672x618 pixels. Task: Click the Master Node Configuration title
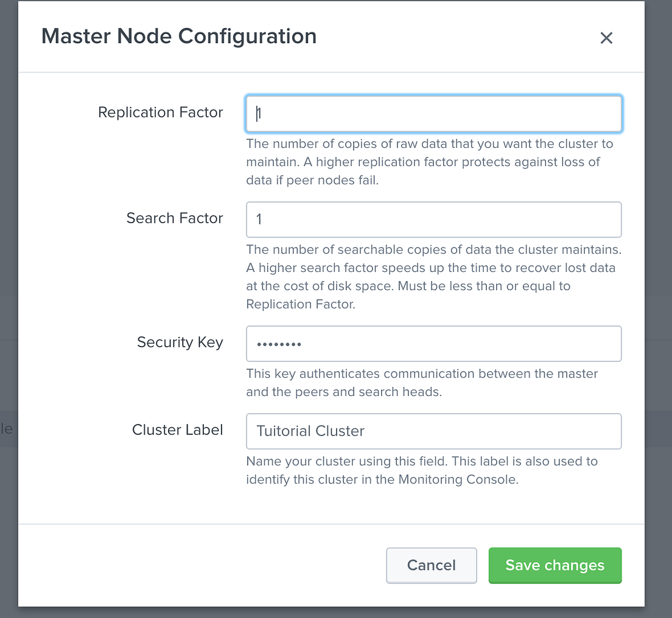click(x=178, y=36)
